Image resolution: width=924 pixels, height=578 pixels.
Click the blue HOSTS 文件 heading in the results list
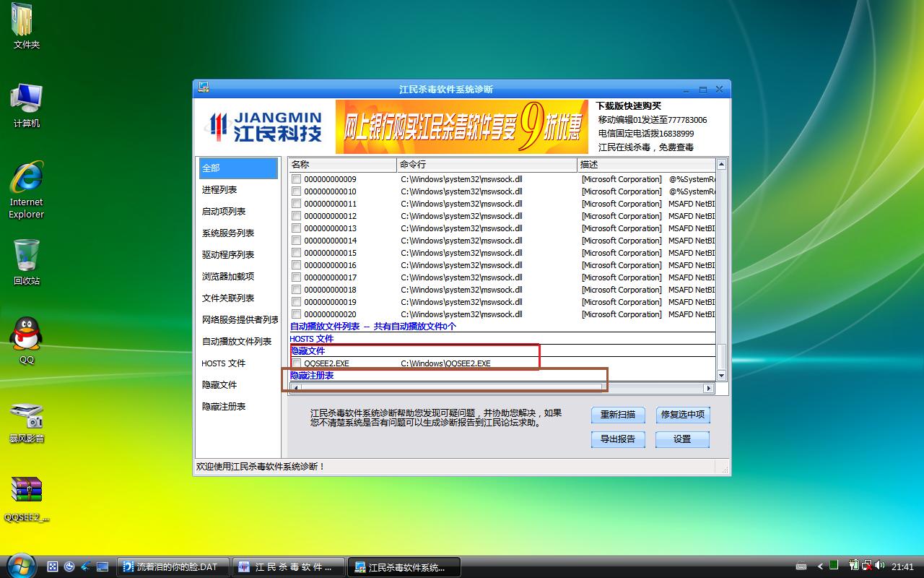tap(312, 339)
